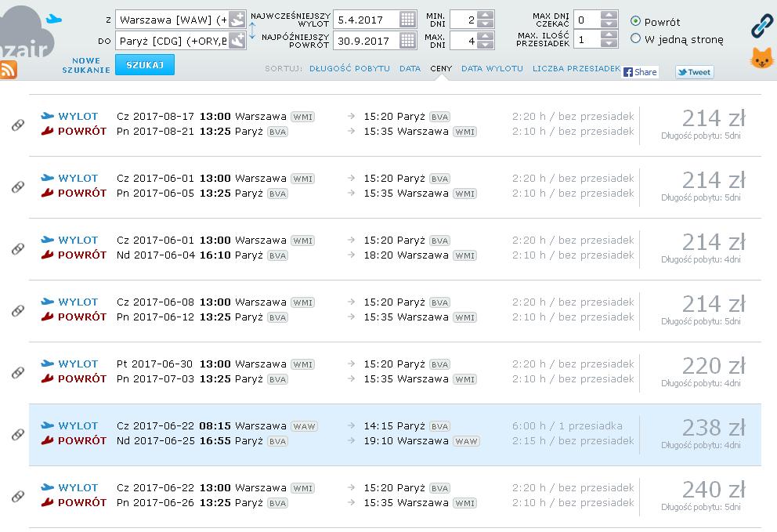Viewport: 777px width, 532px height.
Task: Click departure plane icon in 2017-08-17 row
Action: (x=47, y=116)
